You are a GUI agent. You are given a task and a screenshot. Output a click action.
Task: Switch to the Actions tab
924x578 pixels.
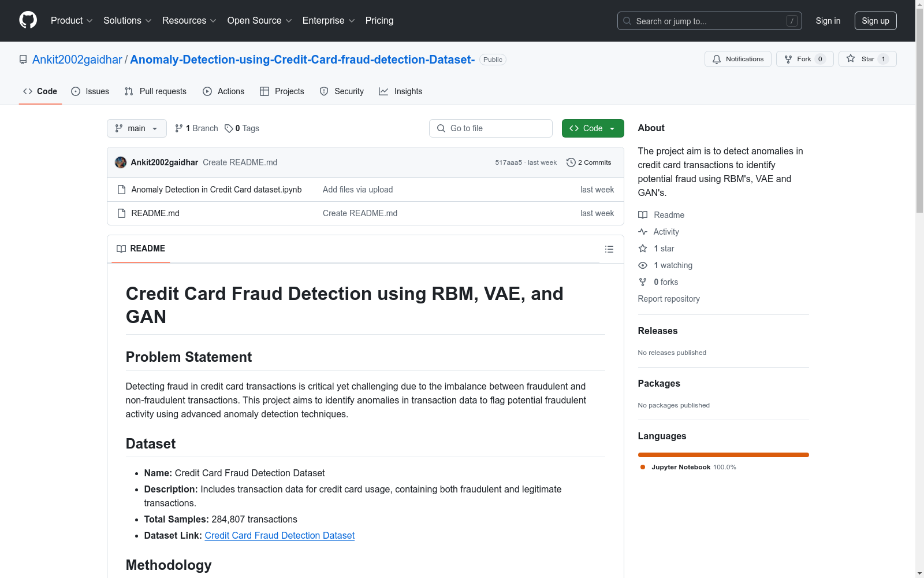click(223, 91)
